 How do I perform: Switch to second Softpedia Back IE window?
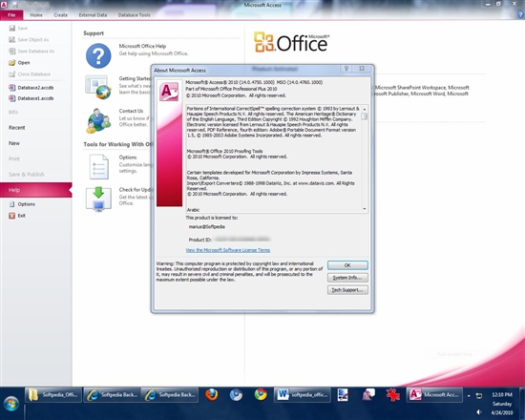pos(170,395)
